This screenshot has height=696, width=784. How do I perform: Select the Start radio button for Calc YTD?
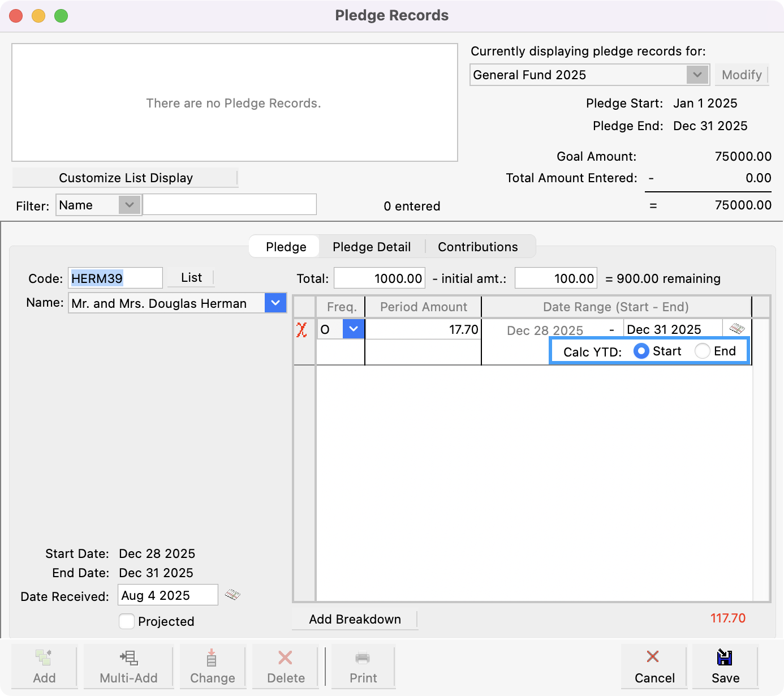[x=641, y=351]
